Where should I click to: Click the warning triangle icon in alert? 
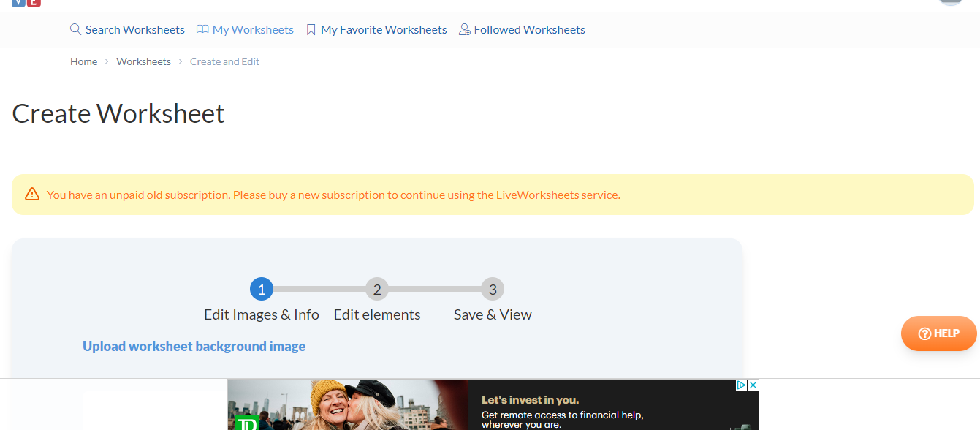point(32,195)
